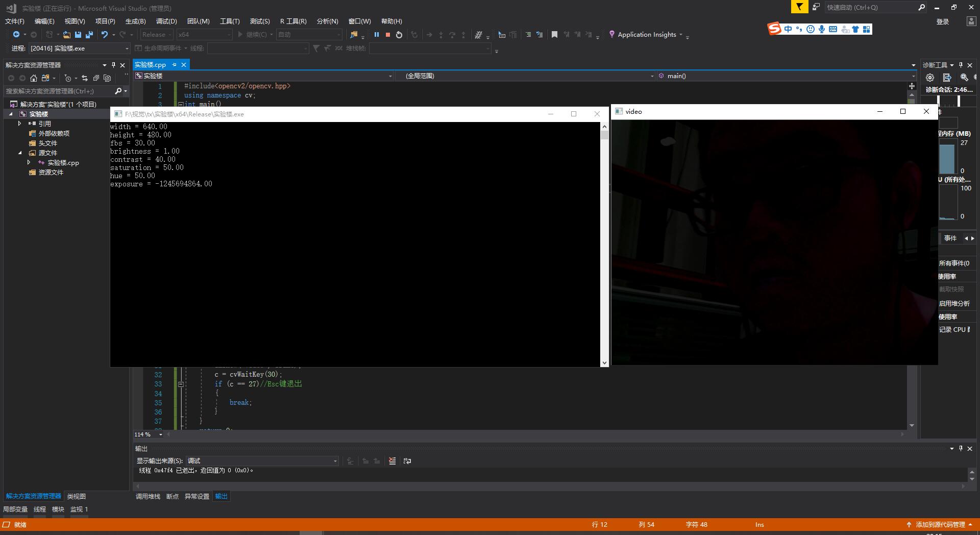Collapse the 源文件 folder node
The height and width of the screenshot is (535, 980).
tap(20, 153)
